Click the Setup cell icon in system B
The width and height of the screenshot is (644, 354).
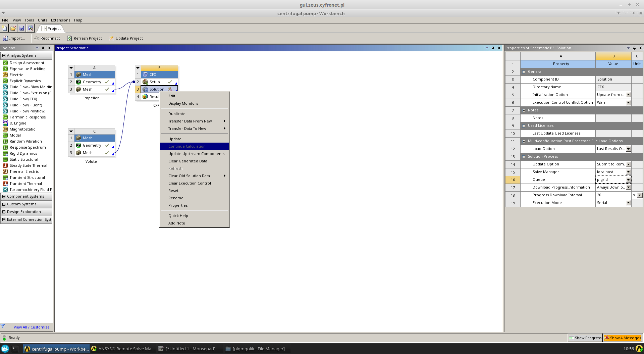(145, 82)
